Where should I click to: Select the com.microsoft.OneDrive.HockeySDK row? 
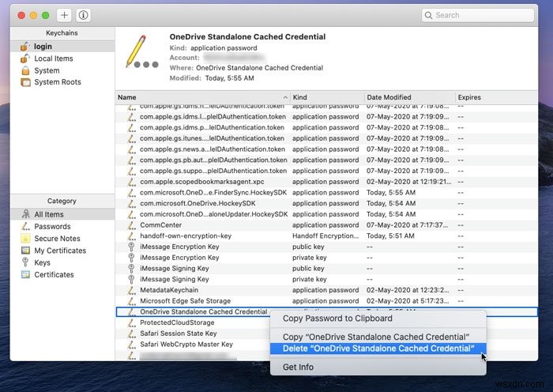(x=326, y=203)
